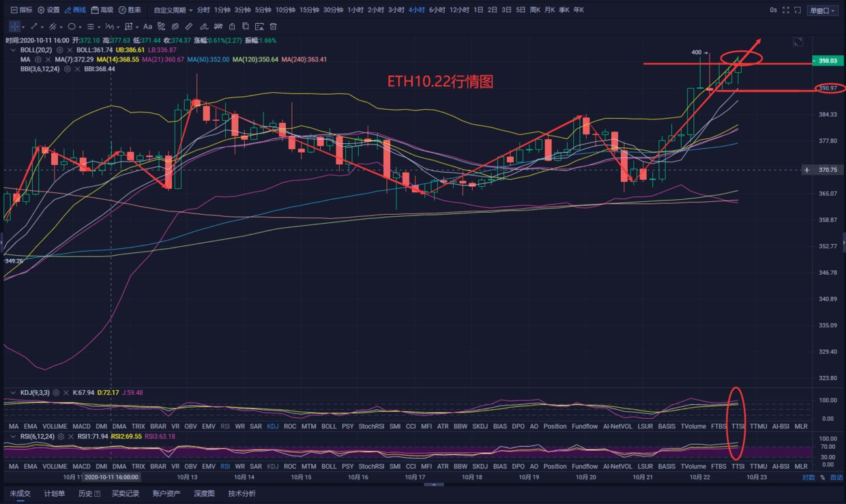Select the horizontal lines tool
This screenshot has width=846, height=504.
(91, 27)
